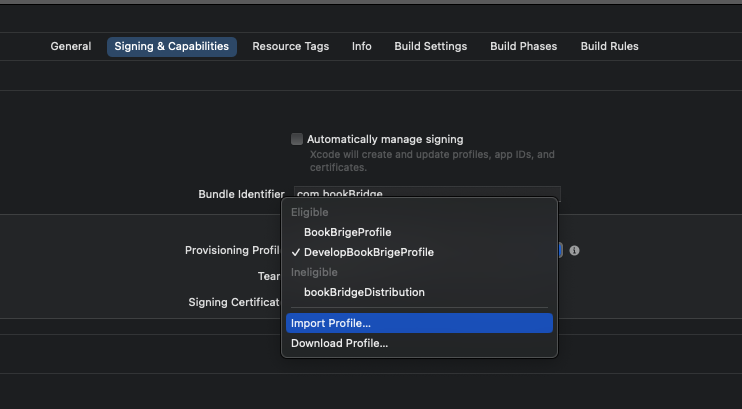742x409 pixels.
Task: Select the checked DevelopBookBrigeProfile option
Action: 368,252
